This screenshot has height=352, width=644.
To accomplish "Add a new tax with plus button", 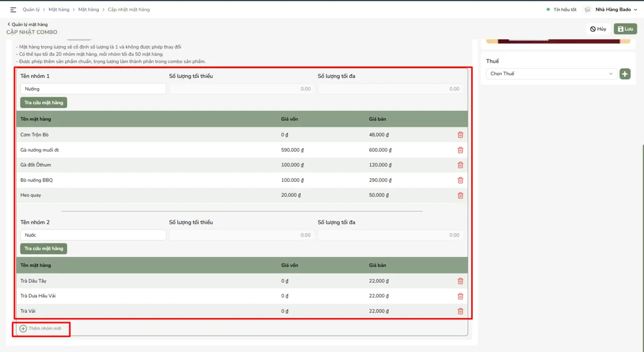I will coord(625,74).
